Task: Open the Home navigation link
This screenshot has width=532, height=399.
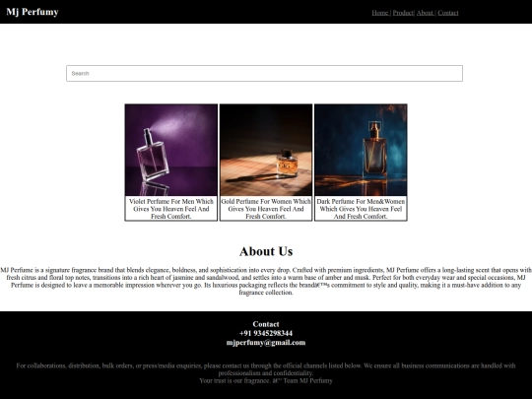Action: click(380, 13)
